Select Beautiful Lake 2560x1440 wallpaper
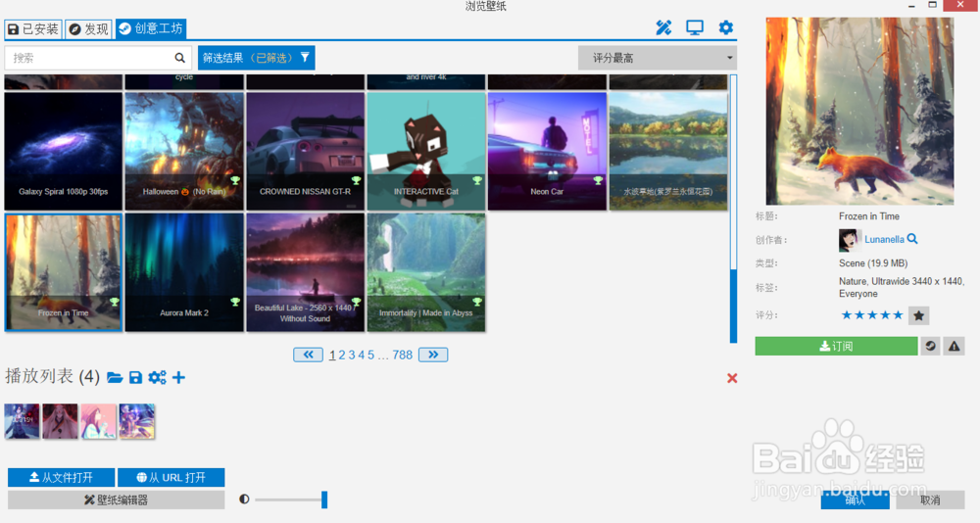The height and width of the screenshot is (523, 980). pyautogui.click(x=305, y=272)
